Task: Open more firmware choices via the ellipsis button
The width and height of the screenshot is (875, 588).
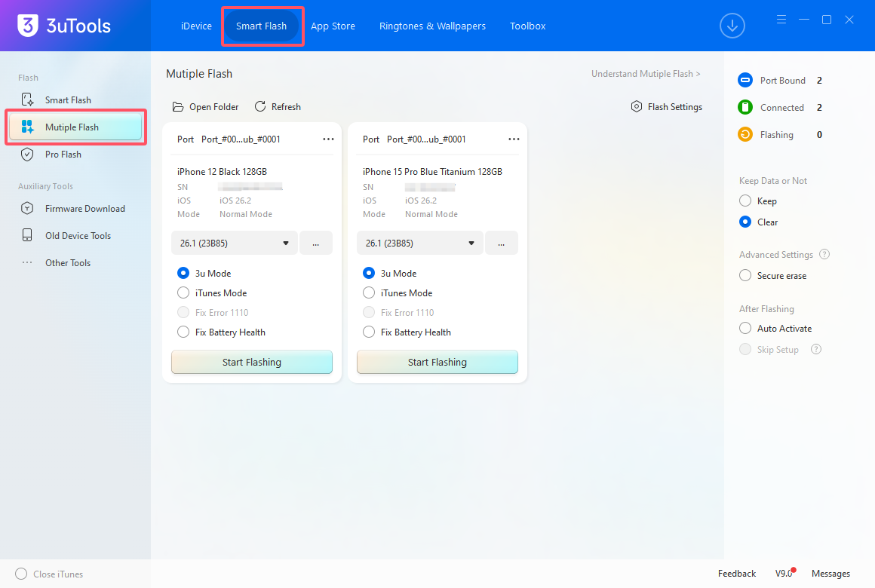Action: click(x=316, y=243)
